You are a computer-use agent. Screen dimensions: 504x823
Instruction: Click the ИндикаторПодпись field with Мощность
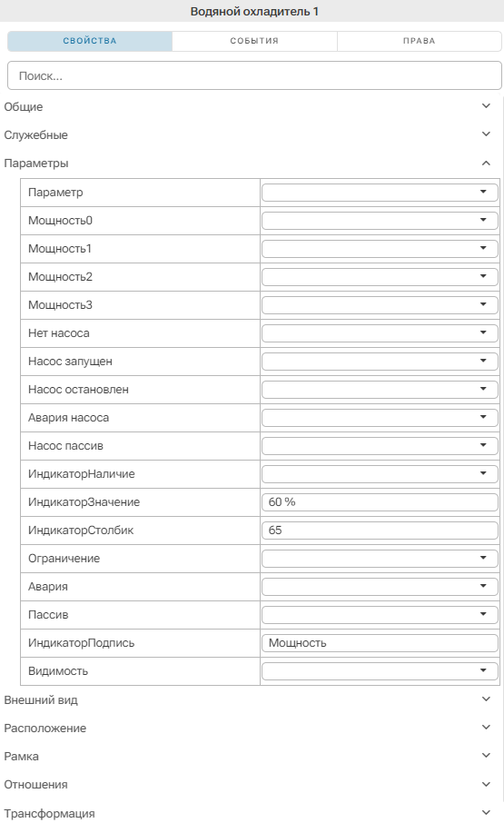tap(380, 643)
